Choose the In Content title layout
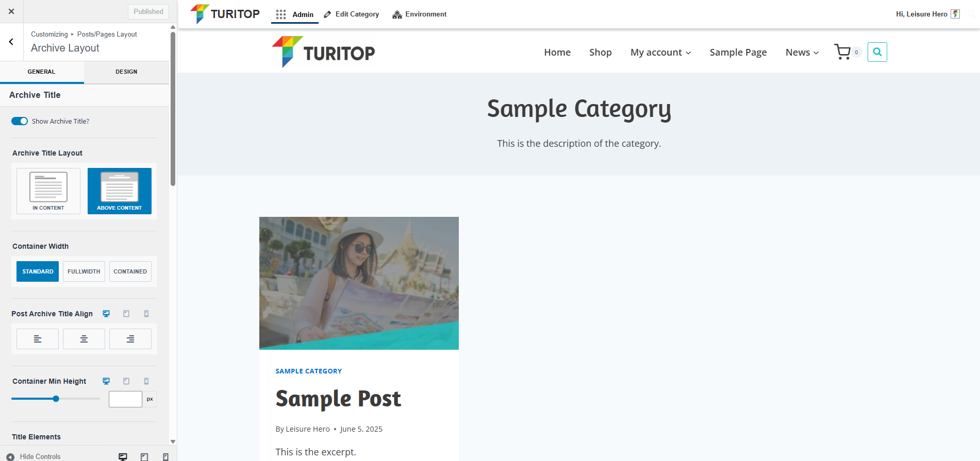The image size is (980, 461). click(x=48, y=191)
